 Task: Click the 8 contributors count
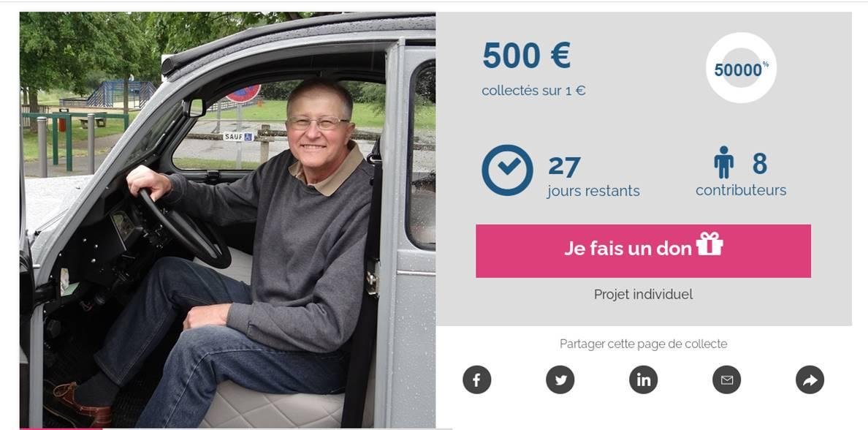tap(760, 164)
